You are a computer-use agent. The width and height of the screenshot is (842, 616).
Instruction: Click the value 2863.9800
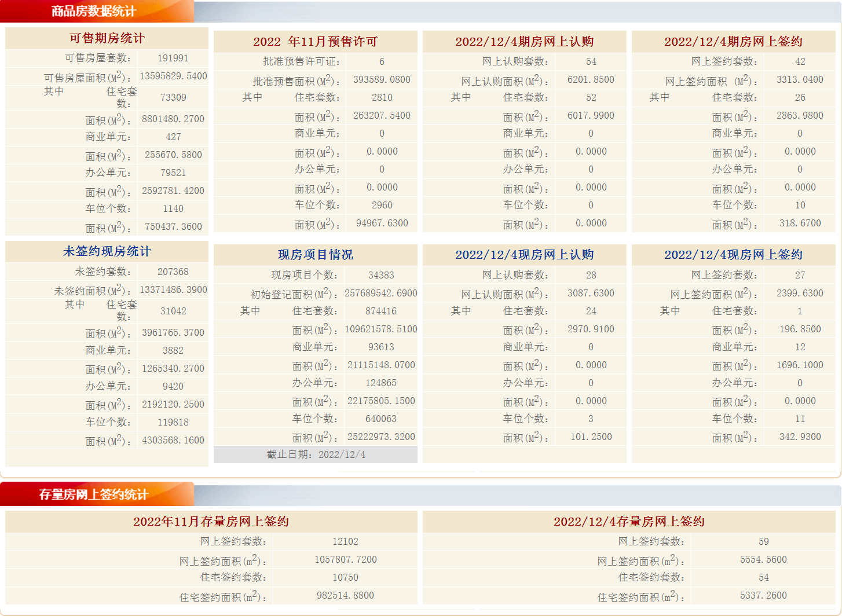pos(800,115)
